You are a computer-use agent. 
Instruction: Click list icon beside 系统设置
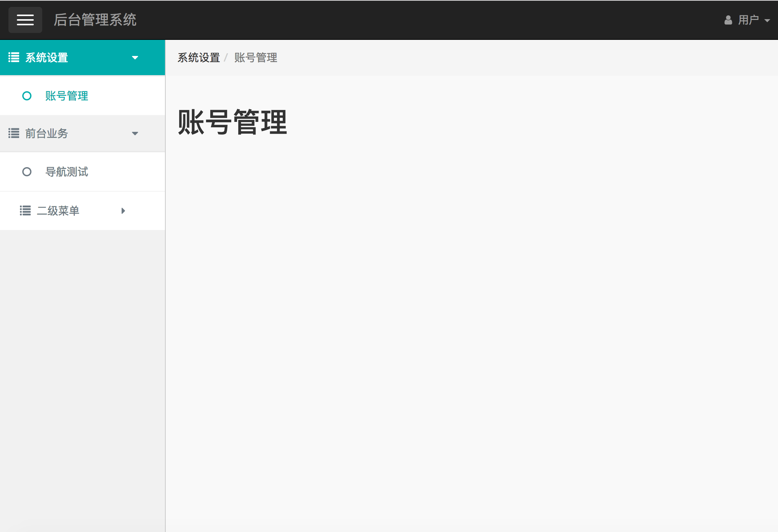point(14,57)
